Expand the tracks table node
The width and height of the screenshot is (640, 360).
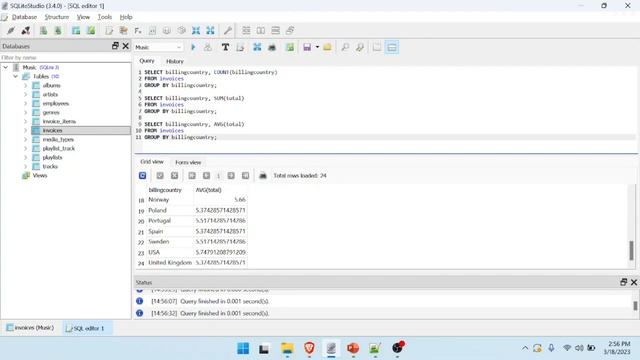point(25,166)
